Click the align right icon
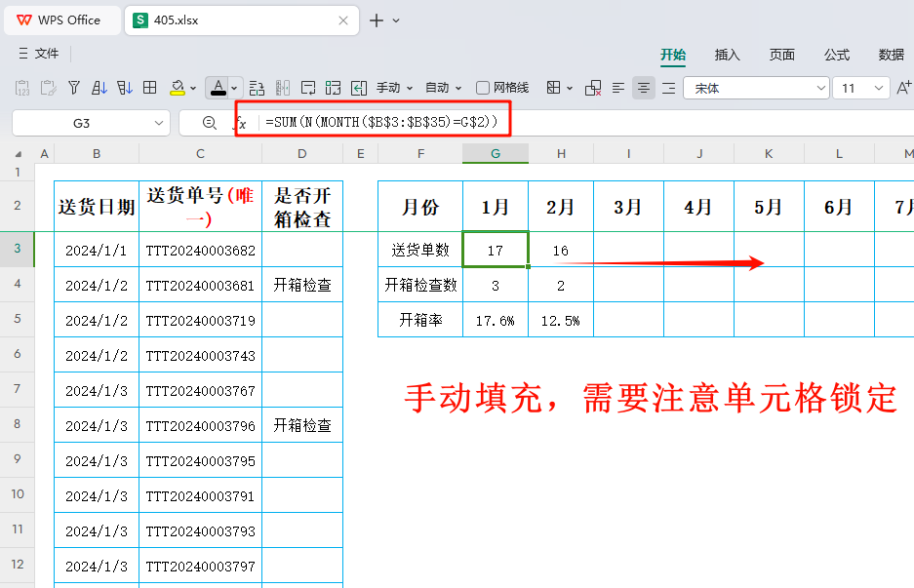The width and height of the screenshot is (914, 588). pos(669,88)
